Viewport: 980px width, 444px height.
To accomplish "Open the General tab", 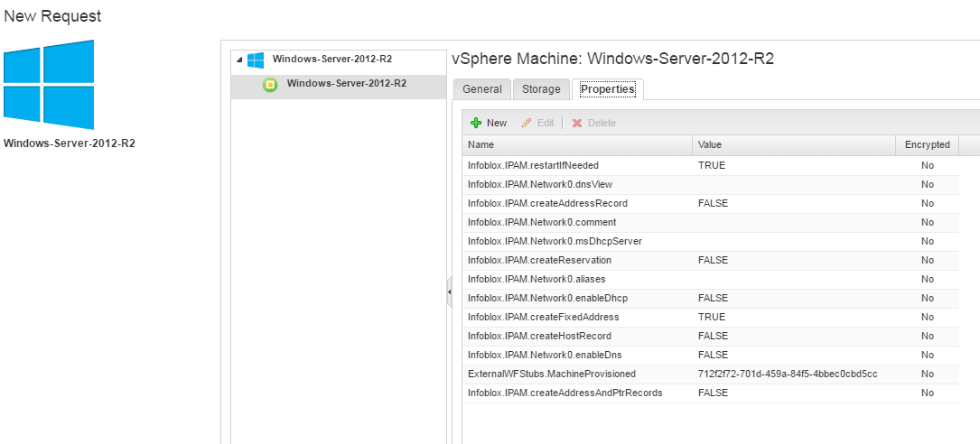I will click(482, 89).
